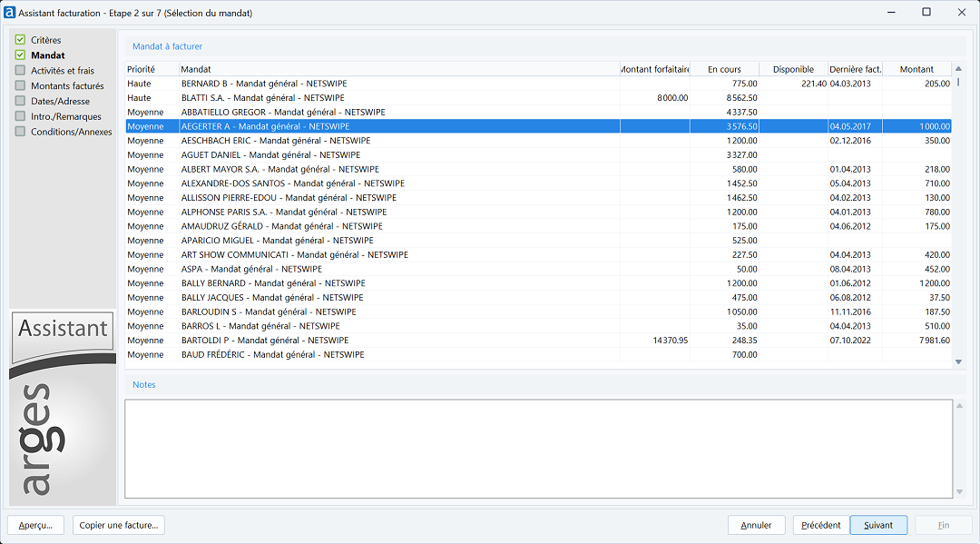Screen dimensions: 980x544
Task: Select the BERNARD B mandate row
Action: (538, 84)
